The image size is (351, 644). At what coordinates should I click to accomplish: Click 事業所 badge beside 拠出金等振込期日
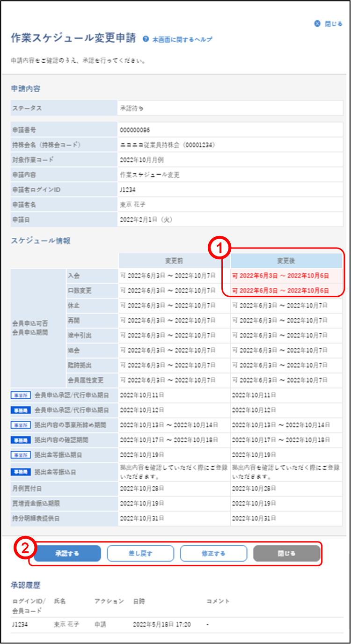pos(21,455)
